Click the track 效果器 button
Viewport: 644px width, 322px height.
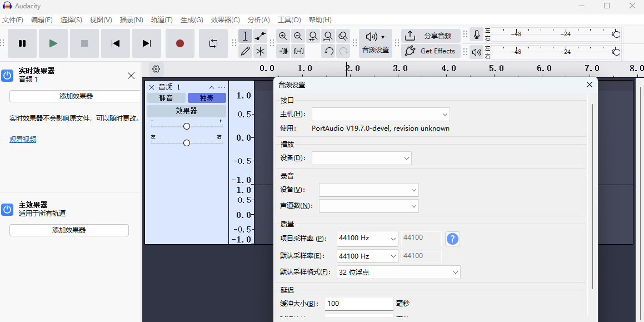(x=187, y=111)
